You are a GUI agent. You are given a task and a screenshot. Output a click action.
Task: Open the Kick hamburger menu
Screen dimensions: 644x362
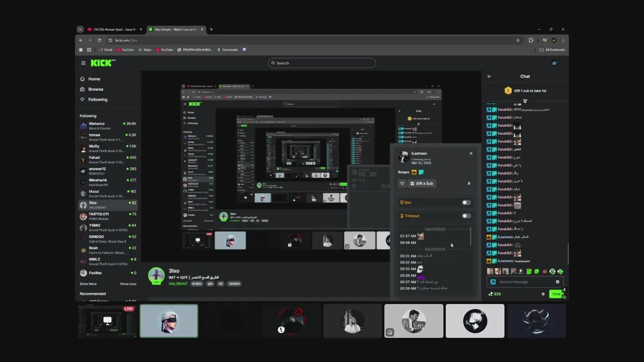[x=83, y=63]
